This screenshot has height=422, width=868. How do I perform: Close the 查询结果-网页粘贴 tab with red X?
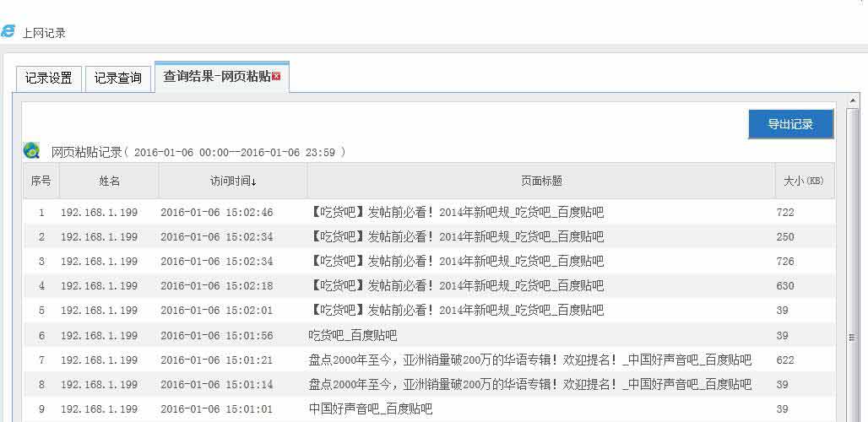pos(276,77)
